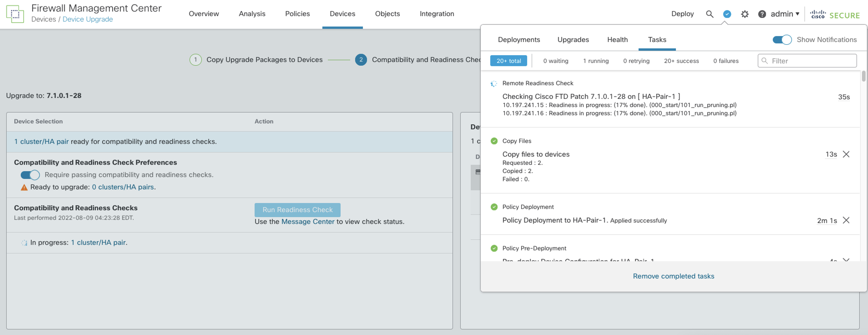
Task: Click the 0 clusters/HA pairs link
Action: click(123, 187)
